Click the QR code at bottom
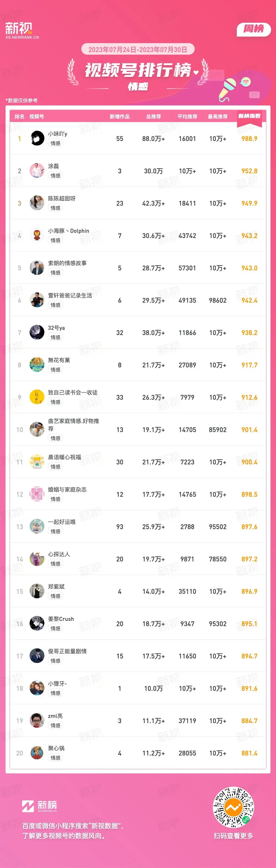 233,808
